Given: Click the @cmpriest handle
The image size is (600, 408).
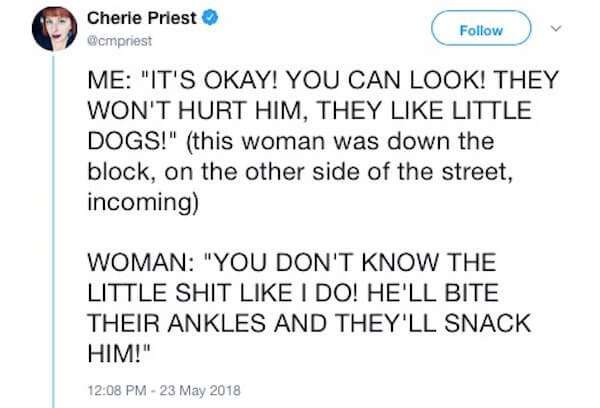Looking at the screenshot, I should pos(119,41).
